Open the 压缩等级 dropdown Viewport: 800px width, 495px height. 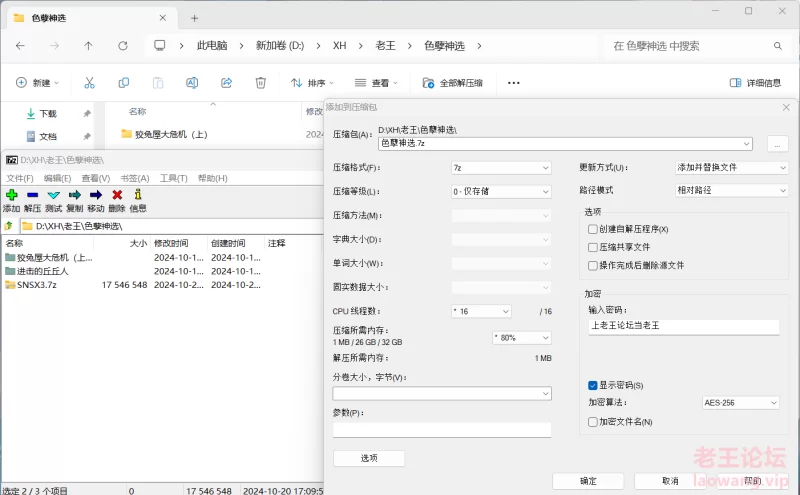click(502, 191)
